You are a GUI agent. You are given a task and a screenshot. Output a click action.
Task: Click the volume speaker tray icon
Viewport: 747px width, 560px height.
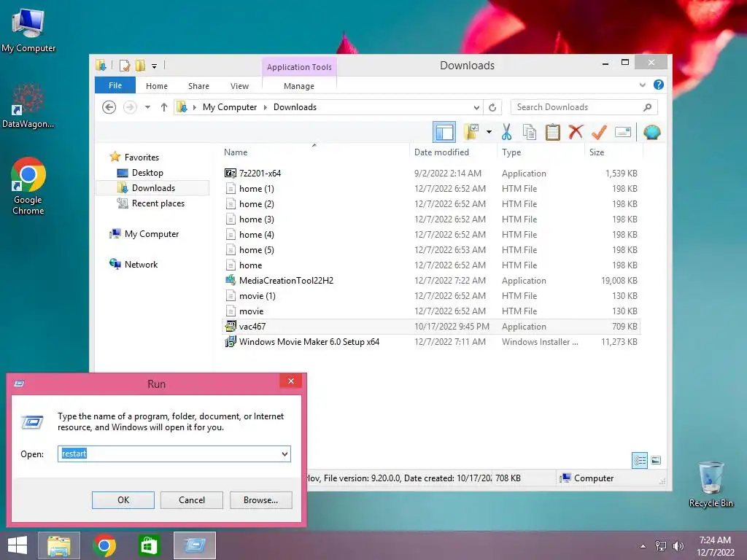point(678,546)
